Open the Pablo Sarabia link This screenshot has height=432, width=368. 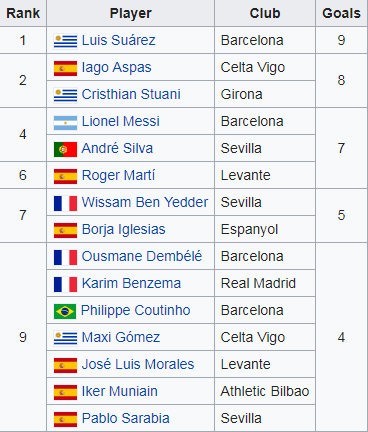[126, 418]
